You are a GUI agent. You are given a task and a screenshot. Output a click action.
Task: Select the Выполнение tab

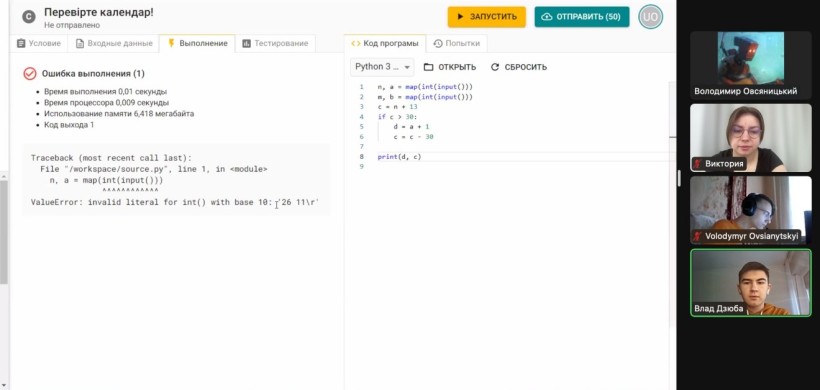coord(197,43)
